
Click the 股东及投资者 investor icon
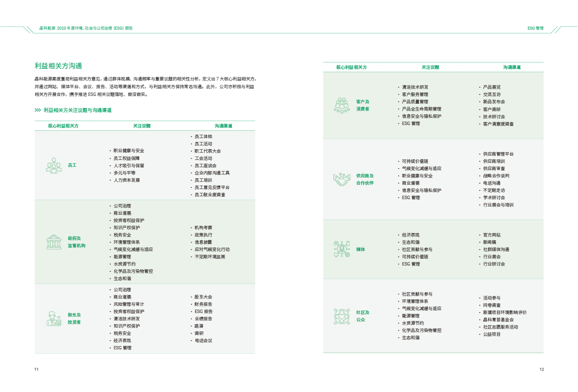(54, 318)
